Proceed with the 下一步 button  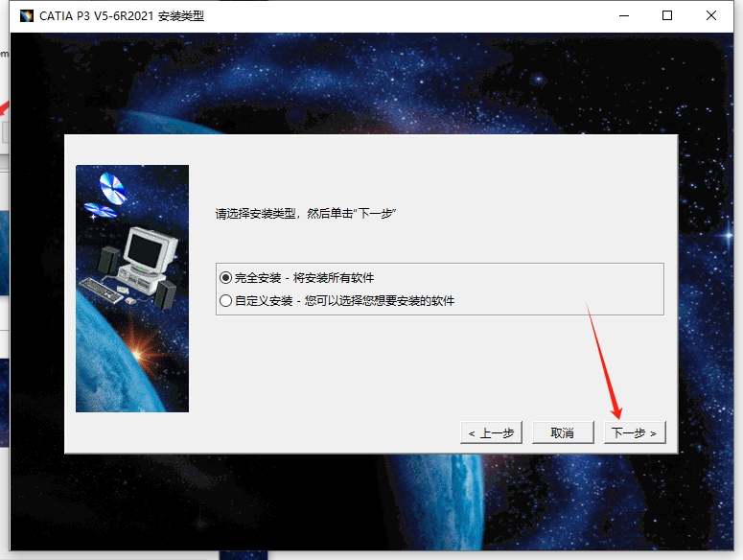click(634, 432)
